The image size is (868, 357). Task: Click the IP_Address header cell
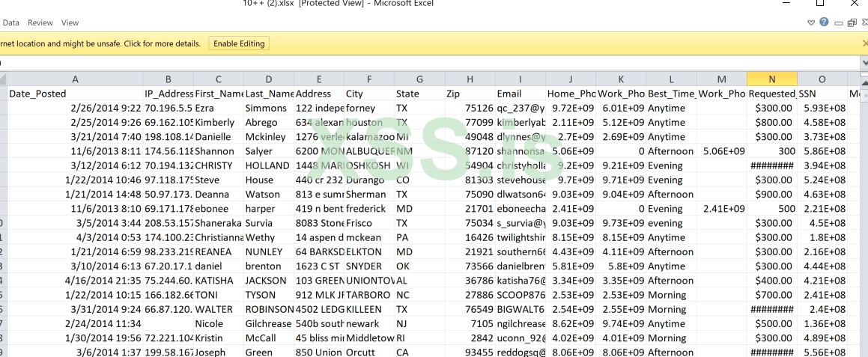coord(169,94)
